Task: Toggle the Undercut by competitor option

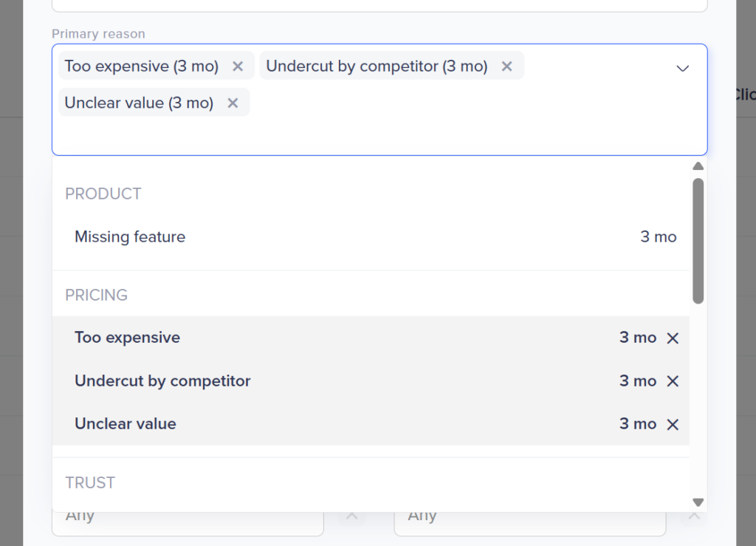Action: tap(162, 381)
